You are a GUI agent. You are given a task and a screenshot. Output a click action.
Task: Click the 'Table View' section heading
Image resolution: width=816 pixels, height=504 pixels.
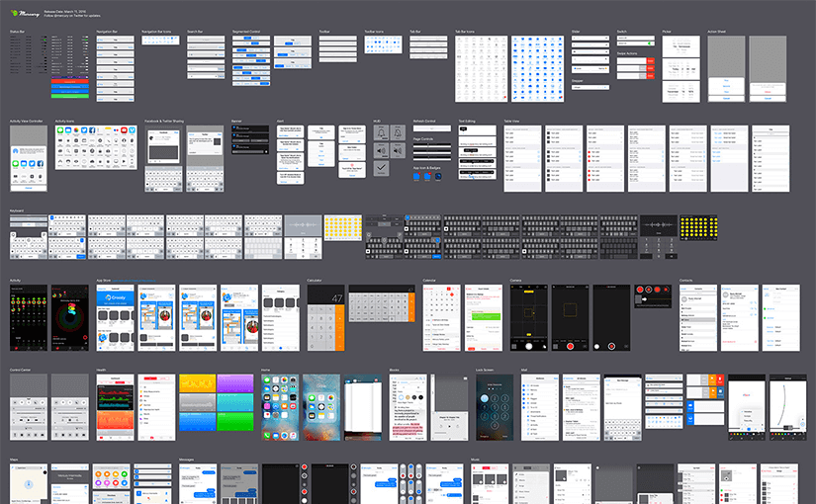[x=511, y=122]
